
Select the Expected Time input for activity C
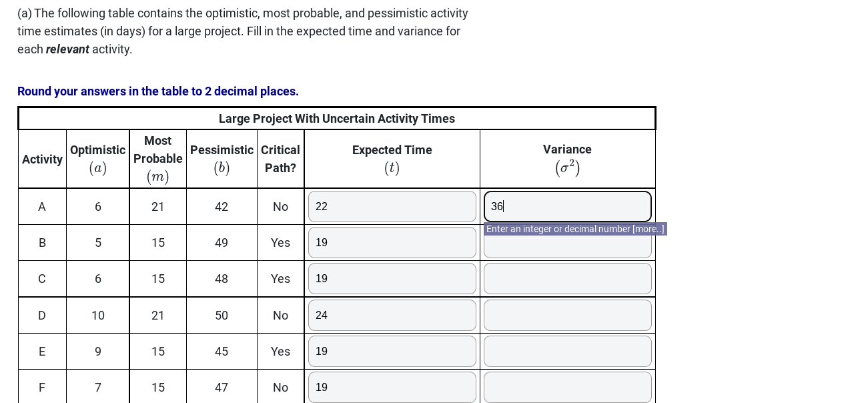tap(392, 278)
